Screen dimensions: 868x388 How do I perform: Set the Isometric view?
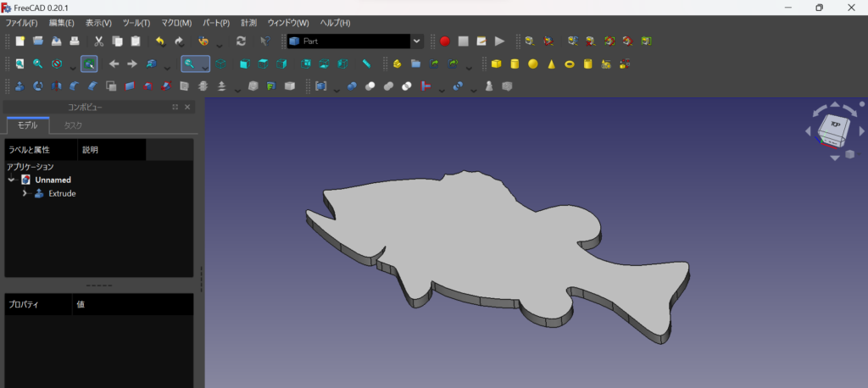(x=220, y=64)
